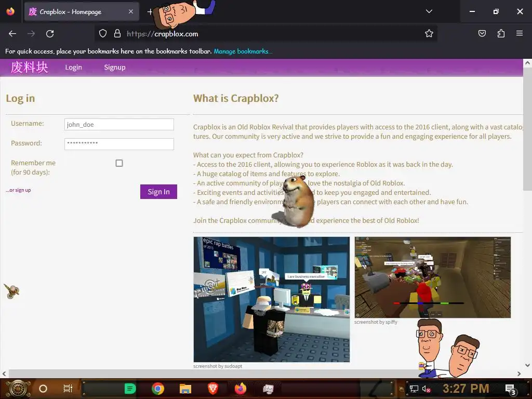Toggle Remember me for 90 days checkbox
The image size is (532, 399).
[x=119, y=163]
